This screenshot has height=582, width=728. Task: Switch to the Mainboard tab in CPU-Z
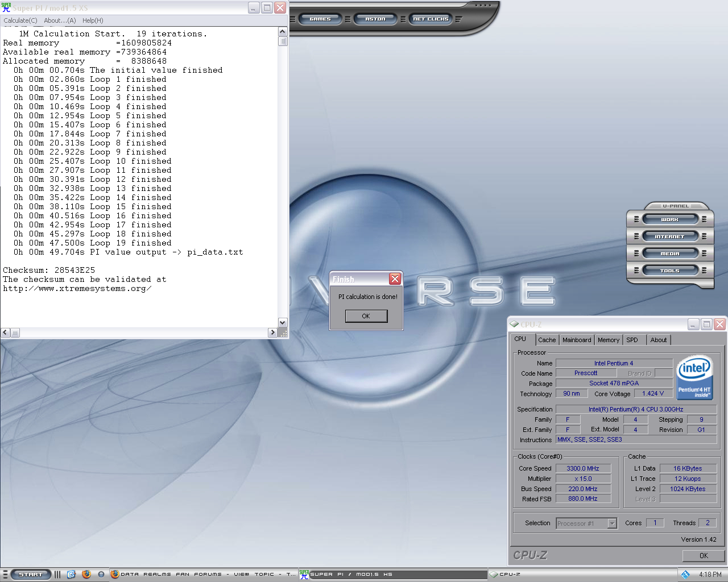[577, 340]
